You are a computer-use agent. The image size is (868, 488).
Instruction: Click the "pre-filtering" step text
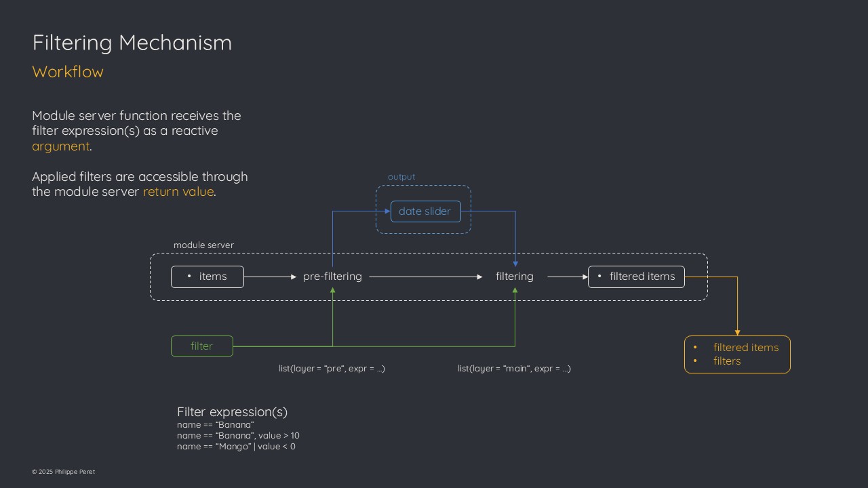click(x=332, y=277)
